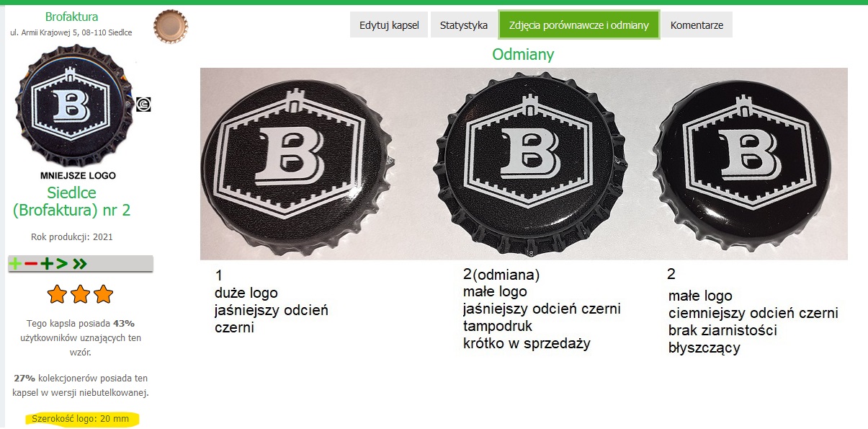
Task: Click the double green arrow icon
Action: (80, 264)
